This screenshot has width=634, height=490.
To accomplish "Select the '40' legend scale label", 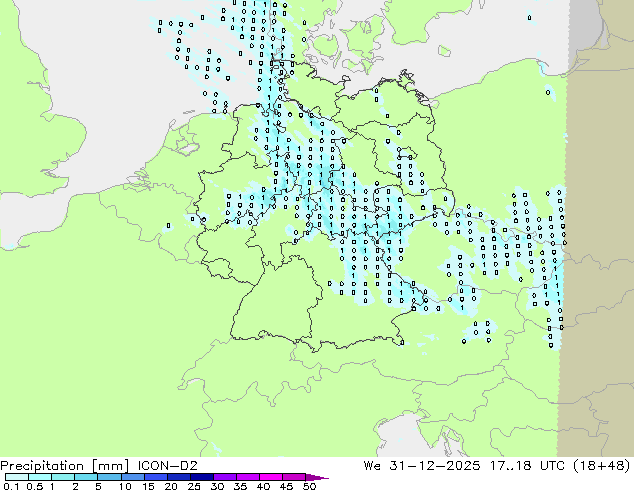I will [263, 486].
